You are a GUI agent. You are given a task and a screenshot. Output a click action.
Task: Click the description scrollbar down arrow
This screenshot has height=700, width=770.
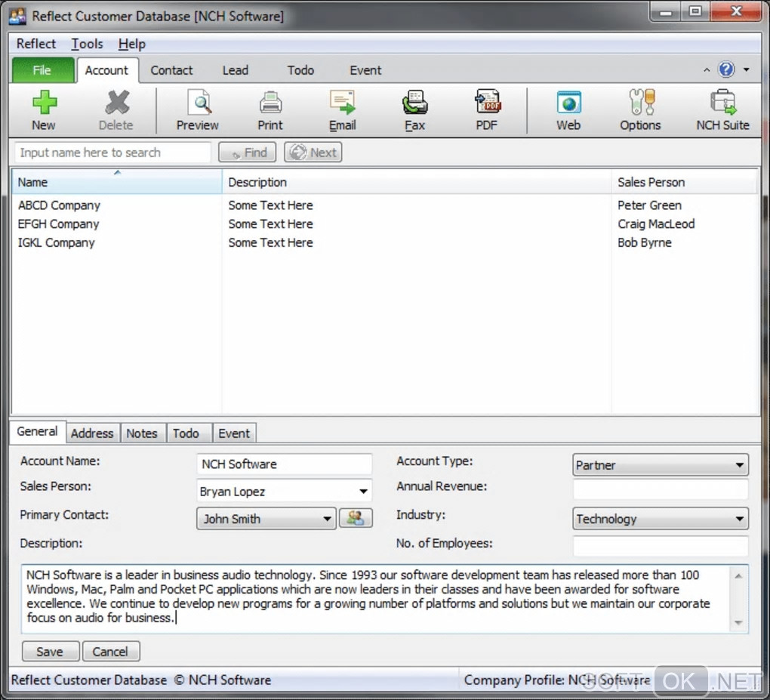[x=738, y=622]
